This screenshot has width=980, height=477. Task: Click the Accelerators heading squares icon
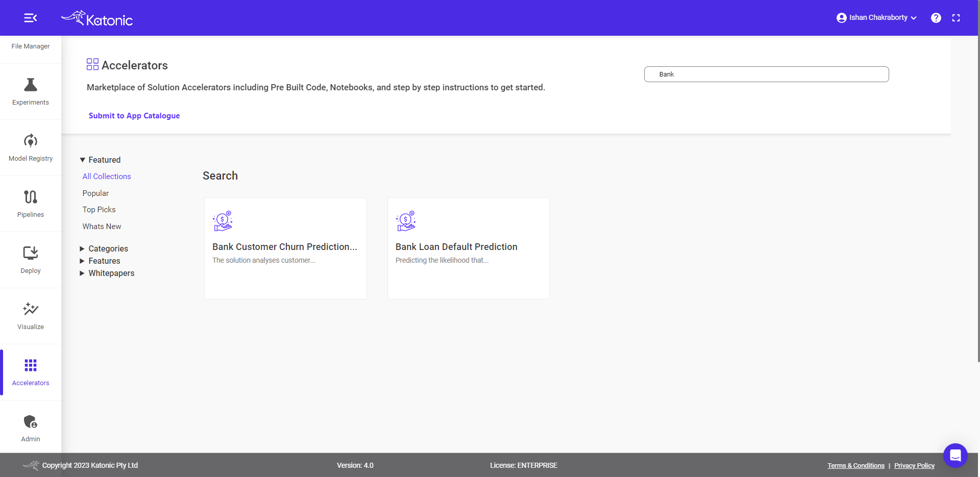pos(92,64)
